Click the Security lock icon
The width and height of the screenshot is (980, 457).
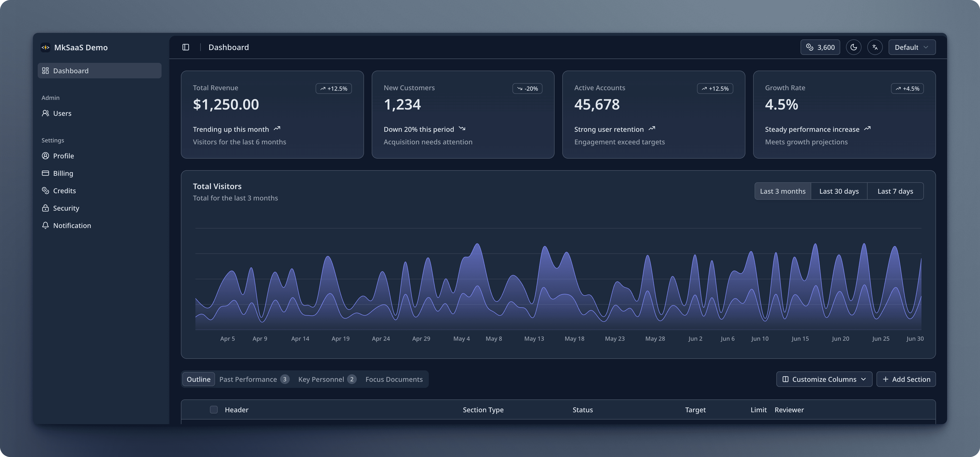45,208
